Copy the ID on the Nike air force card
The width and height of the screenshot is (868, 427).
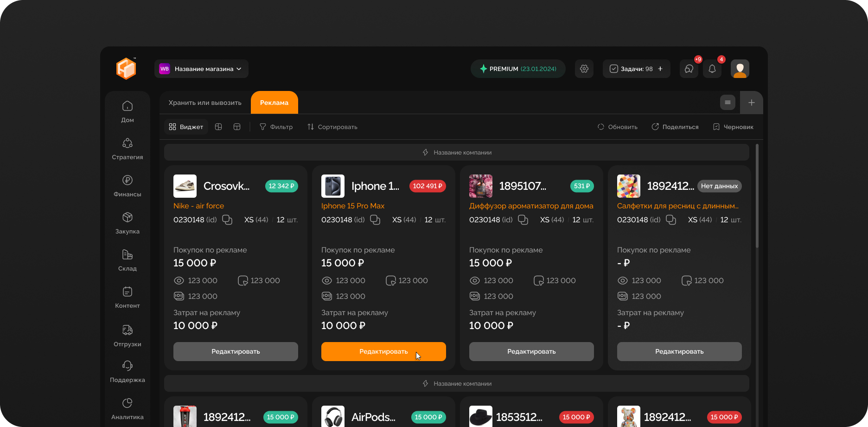tap(227, 220)
